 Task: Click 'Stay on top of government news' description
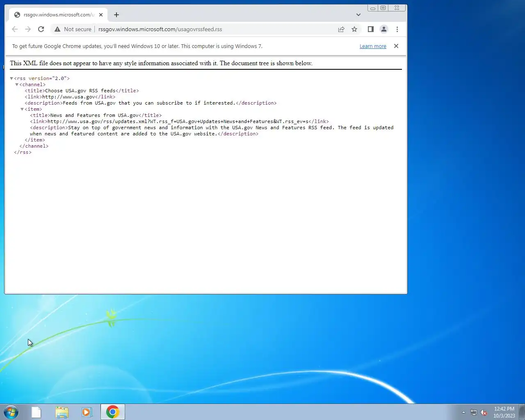pos(212,130)
